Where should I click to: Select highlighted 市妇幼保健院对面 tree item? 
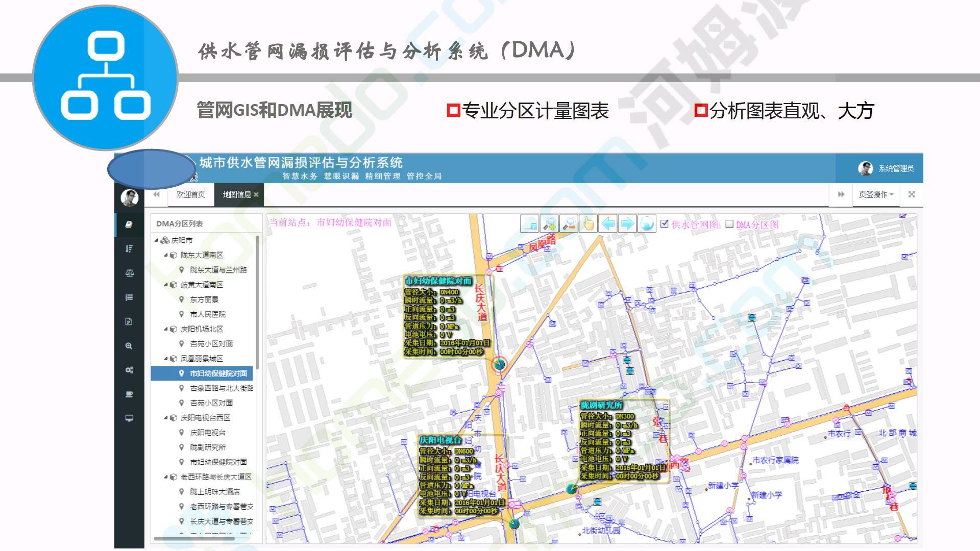[x=202, y=373]
